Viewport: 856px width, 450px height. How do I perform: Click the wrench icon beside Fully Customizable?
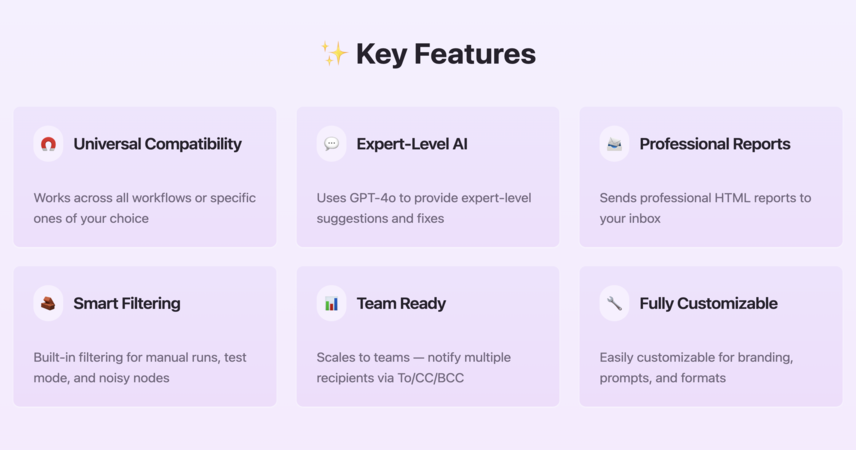pyautogui.click(x=614, y=304)
